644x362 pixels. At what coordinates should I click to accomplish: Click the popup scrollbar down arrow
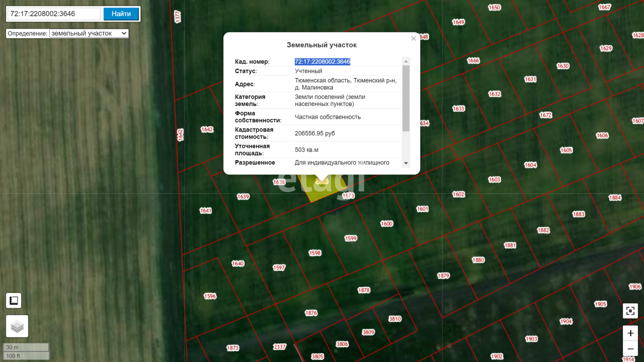click(x=406, y=163)
